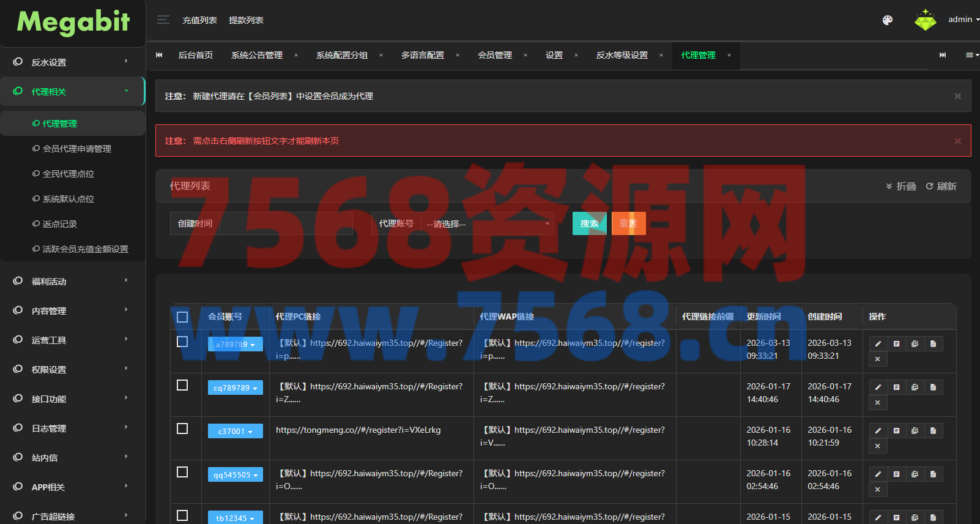Viewport: 980px width, 524px height.
Task: Open the 代理账号 dropdown selector
Action: click(487, 224)
